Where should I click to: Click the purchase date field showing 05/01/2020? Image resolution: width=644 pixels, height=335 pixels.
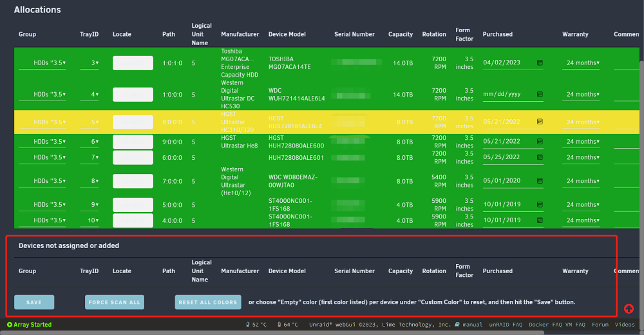[513, 181]
